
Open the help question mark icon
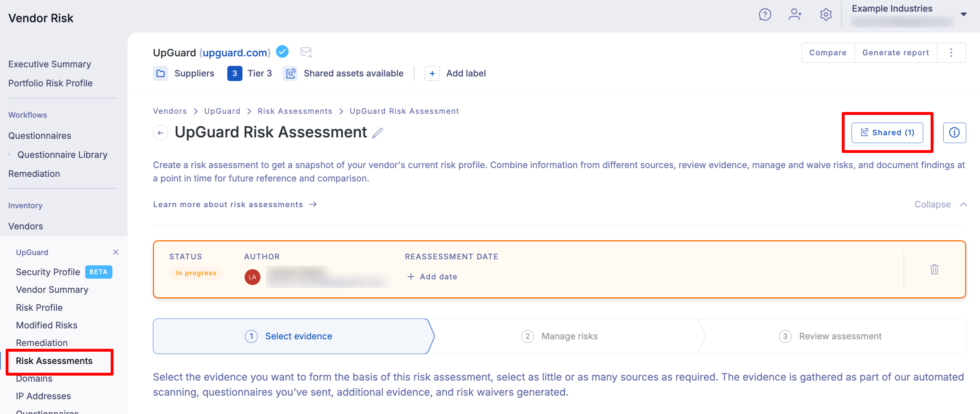(765, 14)
